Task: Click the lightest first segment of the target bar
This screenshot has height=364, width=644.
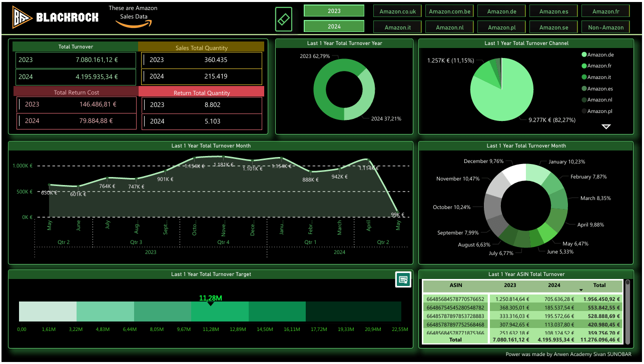Action: tap(48, 311)
